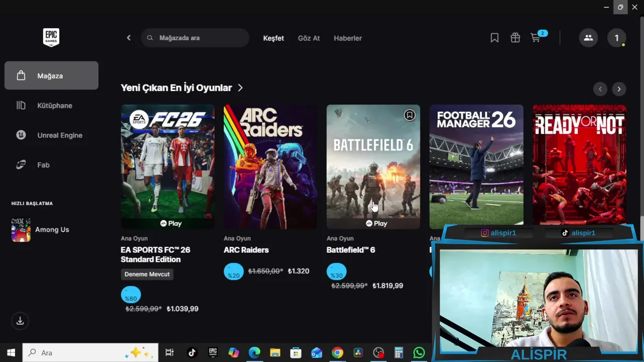Open the Mağaza store section

click(51, 75)
